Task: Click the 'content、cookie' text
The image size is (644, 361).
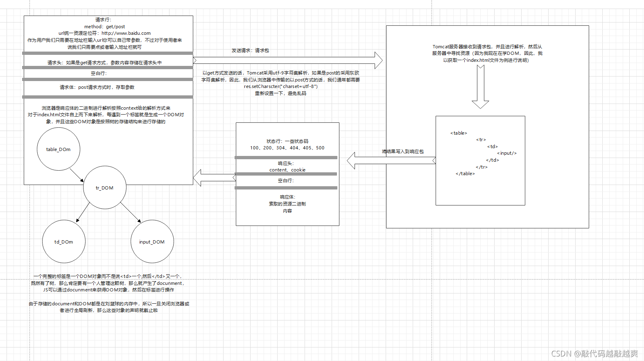Action: click(x=287, y=170)
